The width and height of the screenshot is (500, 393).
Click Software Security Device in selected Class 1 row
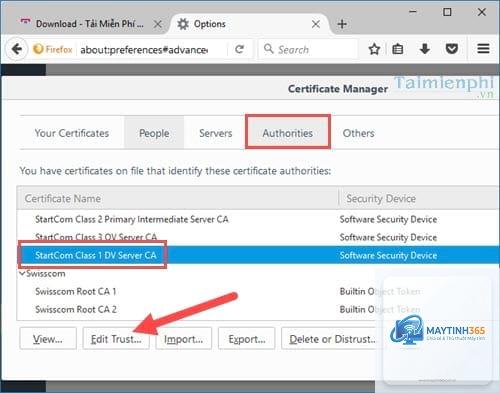tap(388, 255)
